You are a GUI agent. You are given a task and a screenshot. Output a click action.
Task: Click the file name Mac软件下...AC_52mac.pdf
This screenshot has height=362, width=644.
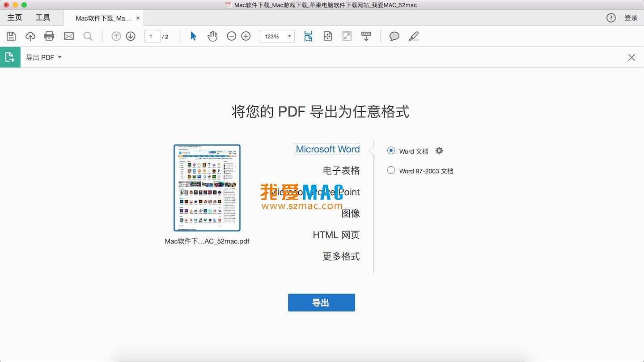tap(207, 241)
